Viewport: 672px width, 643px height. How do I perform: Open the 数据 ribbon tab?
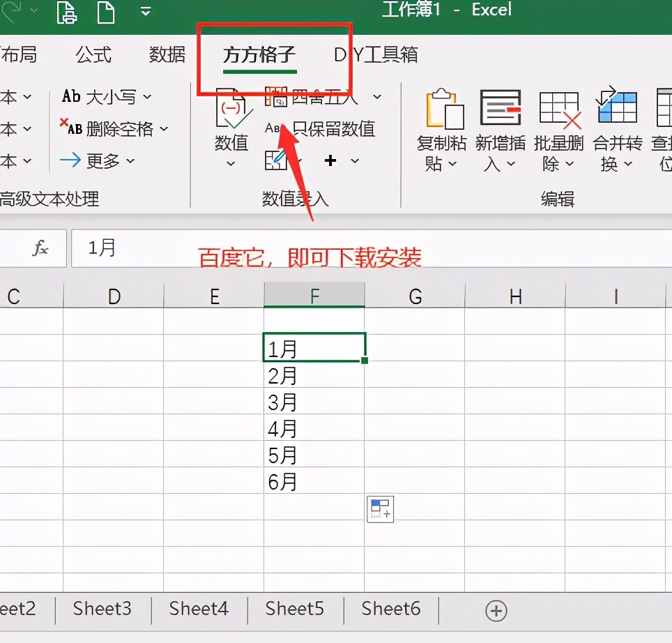(167, 55)
